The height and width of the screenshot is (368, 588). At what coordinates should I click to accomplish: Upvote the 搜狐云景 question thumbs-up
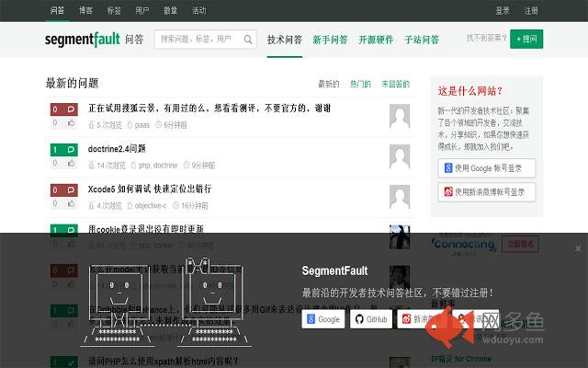[x=71, y=122]
